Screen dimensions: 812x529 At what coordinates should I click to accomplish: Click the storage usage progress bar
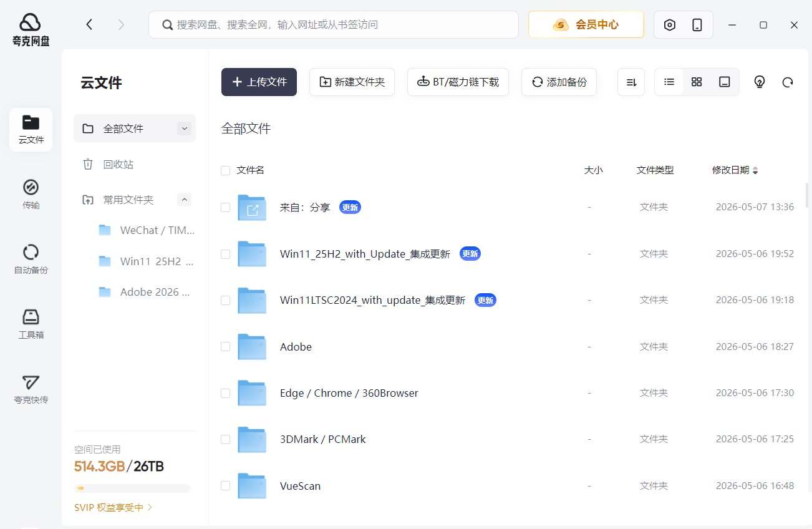[132, 488]
